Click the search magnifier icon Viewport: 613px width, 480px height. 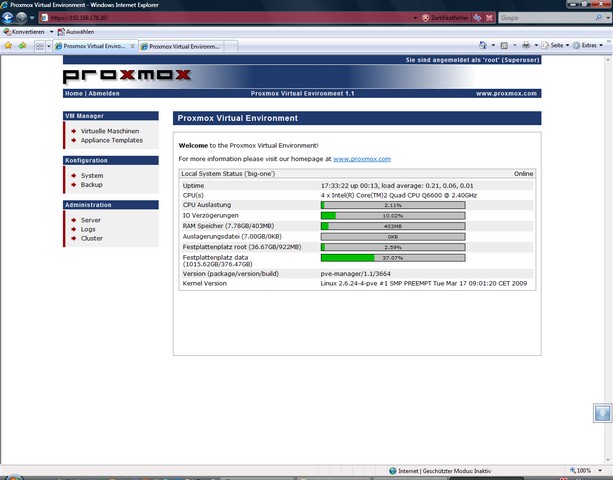point(599,18)
